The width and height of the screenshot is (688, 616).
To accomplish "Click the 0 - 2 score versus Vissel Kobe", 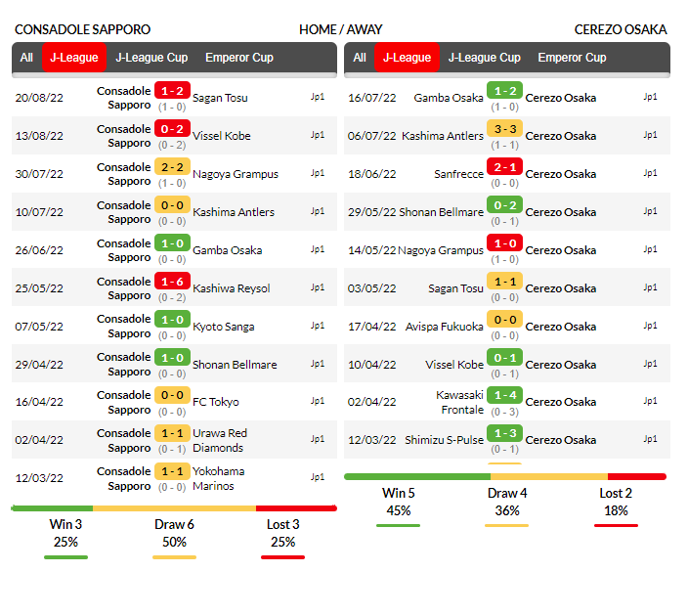I will [172, 129].
